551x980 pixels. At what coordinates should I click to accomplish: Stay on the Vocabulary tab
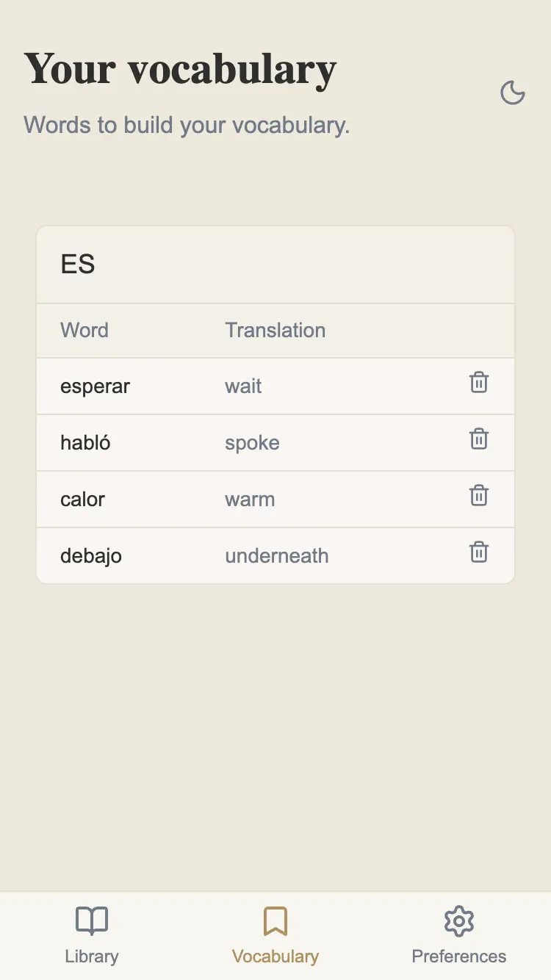275,935
